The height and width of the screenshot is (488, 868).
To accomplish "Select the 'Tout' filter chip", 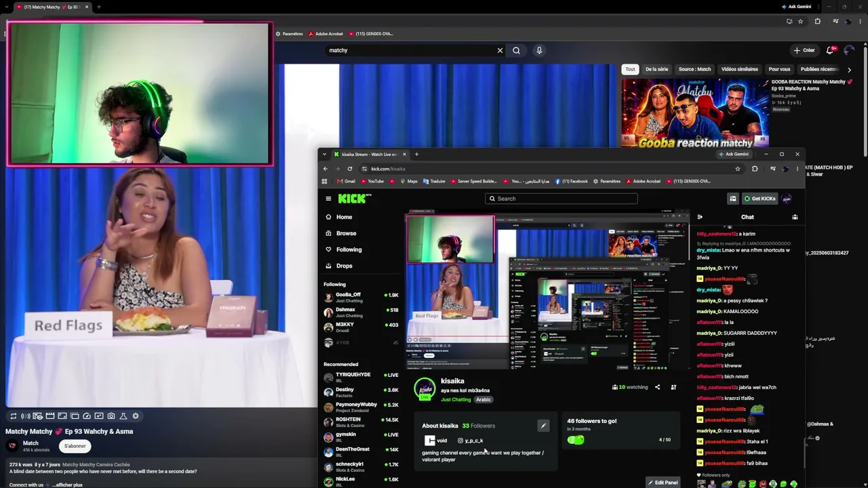I will (x=630, y=69).
